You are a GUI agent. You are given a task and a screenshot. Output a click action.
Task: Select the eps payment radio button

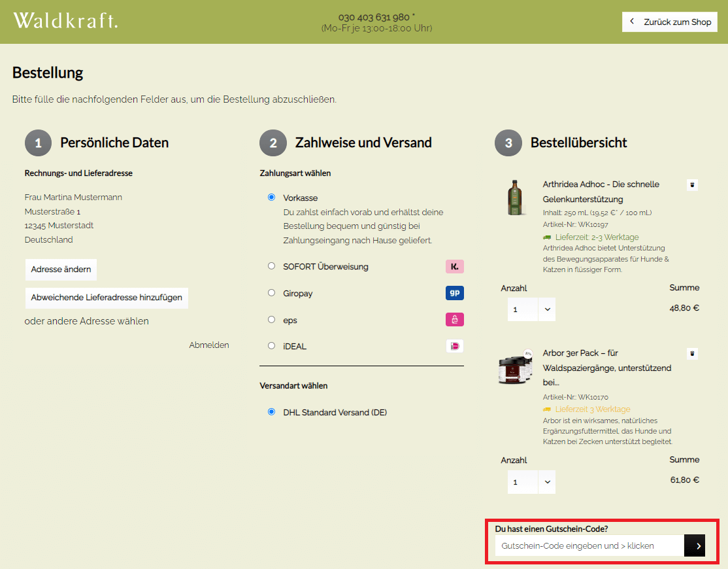tap(272, 320)
